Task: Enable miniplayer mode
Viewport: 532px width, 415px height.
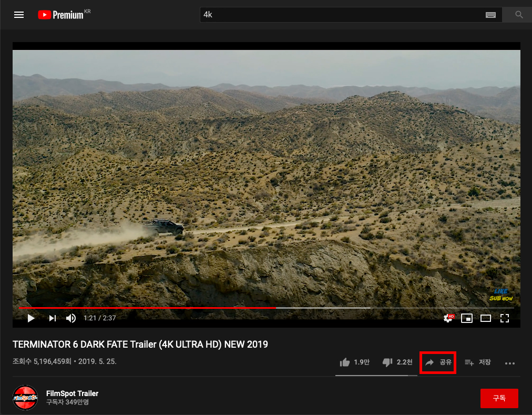Action: 466,318
